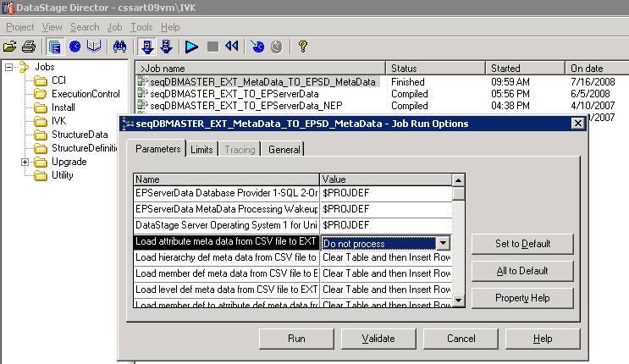Expand the Upgrade folder node
Image resolution: width=629 pixels, height=364 pixels.
[x=25, y=162]
